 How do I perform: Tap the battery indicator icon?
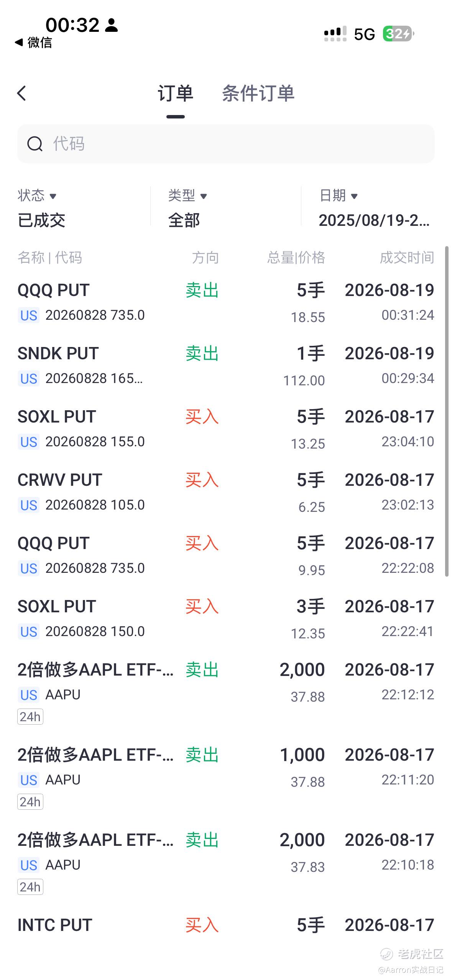(399, 34)
